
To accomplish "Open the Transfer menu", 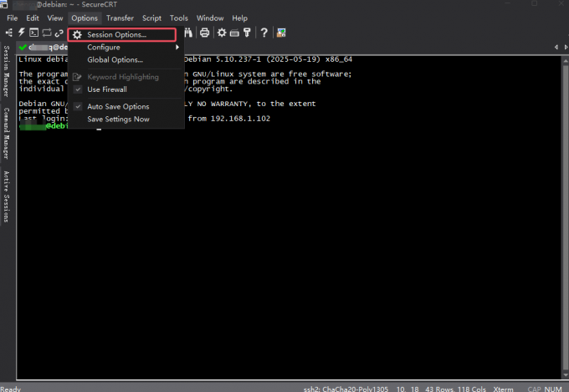I will click(120, 18).
